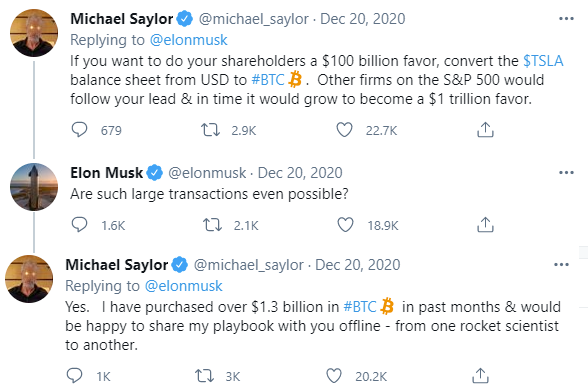This screenshot has height=388, width=588.
Task: Open the #BTC hashtag in the first tweet
Action: pyautogui.click(x=268, y=80)
